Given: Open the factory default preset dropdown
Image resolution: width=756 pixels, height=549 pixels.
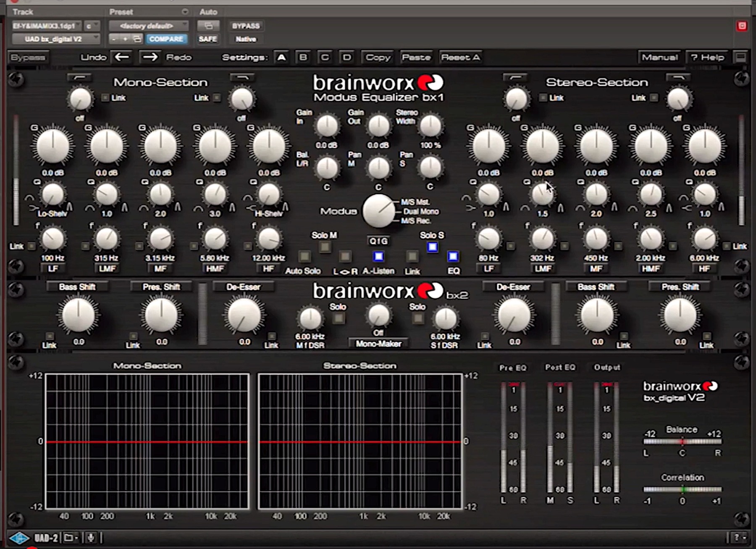Looking at the screenshot, I should click(x=148, y=26).
